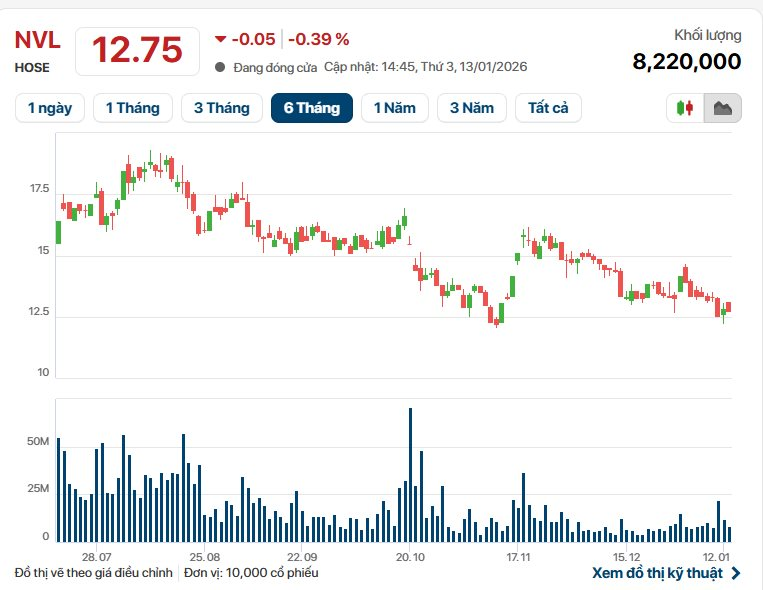Choose the Tất cả time range
This screenshot has width=763, height=590.
click(x=548, y=108)
